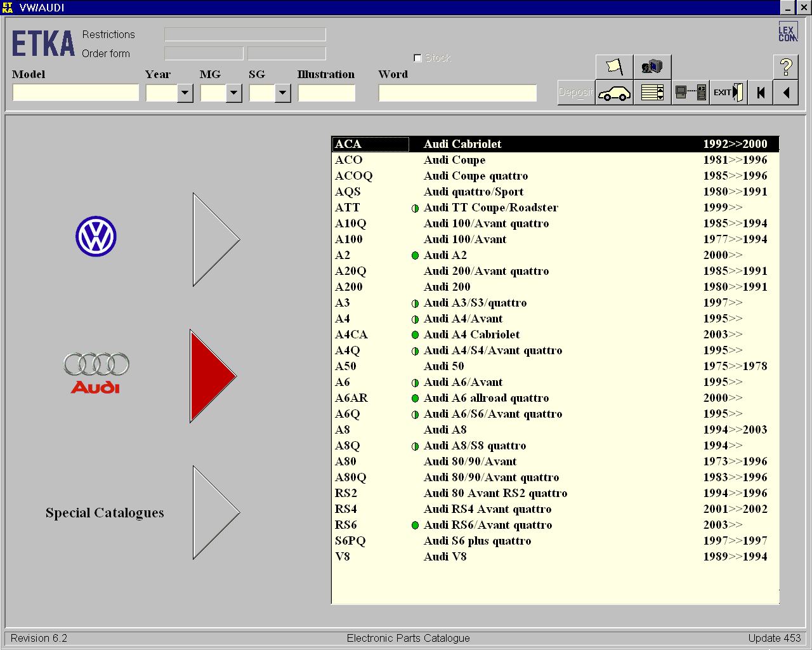Select the S6PQ Audi S6 plus quattro row

[x=555, y=541]
